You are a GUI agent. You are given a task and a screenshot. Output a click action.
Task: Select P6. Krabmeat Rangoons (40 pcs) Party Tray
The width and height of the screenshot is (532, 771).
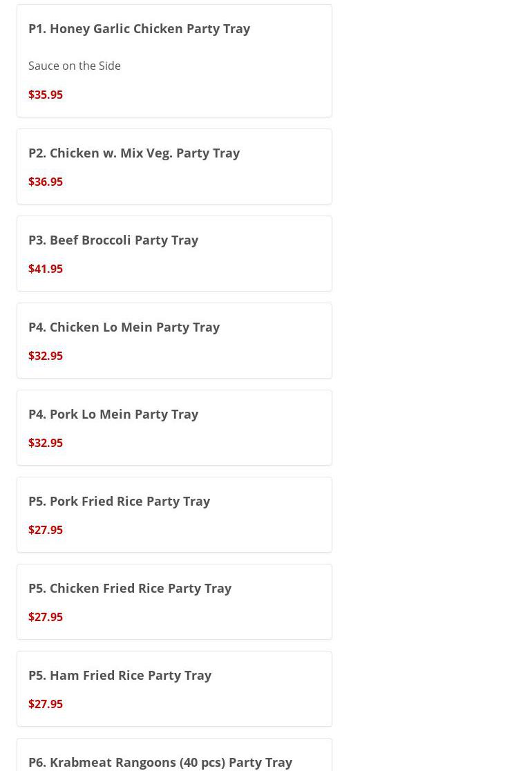(x=160, y=762)
